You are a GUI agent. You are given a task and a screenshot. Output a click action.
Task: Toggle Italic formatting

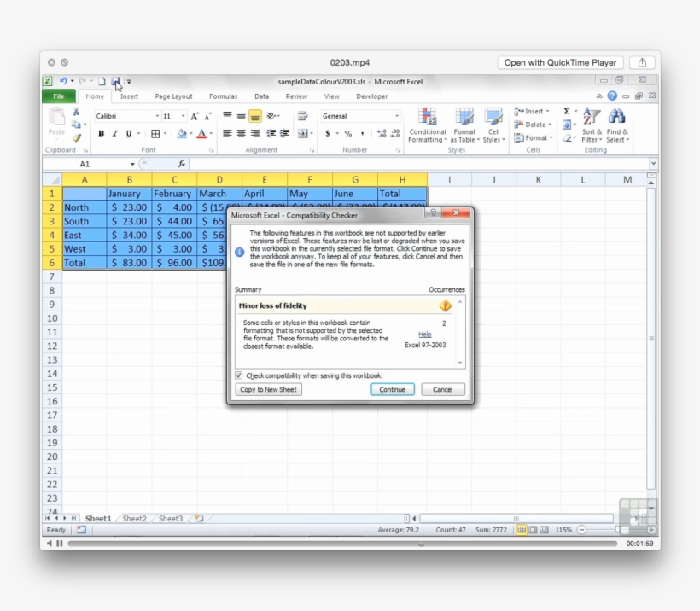coord(114,133)
